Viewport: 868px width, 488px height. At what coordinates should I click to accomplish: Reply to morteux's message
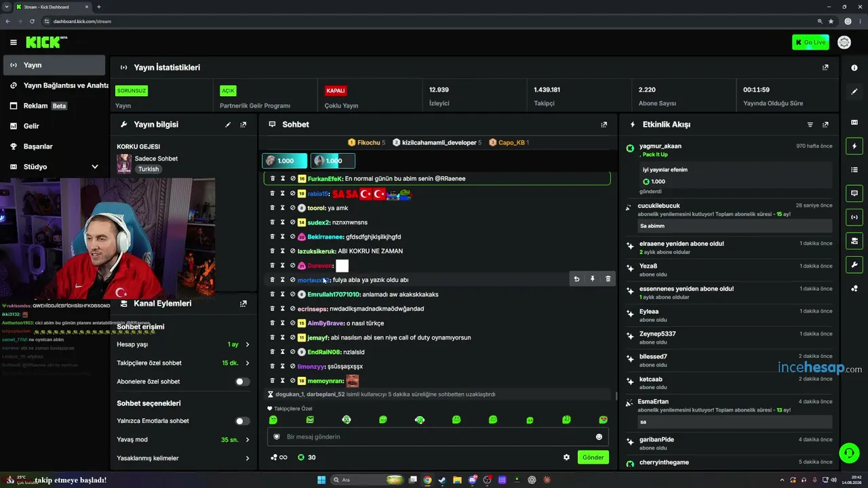tap(576, 279)
